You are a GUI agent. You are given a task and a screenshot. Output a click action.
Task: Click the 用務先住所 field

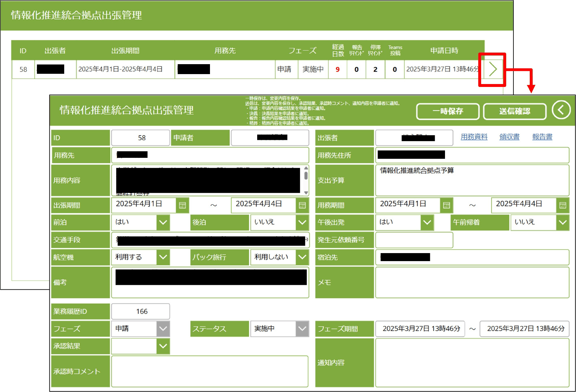pyautogui.click(x=472, y=155)
